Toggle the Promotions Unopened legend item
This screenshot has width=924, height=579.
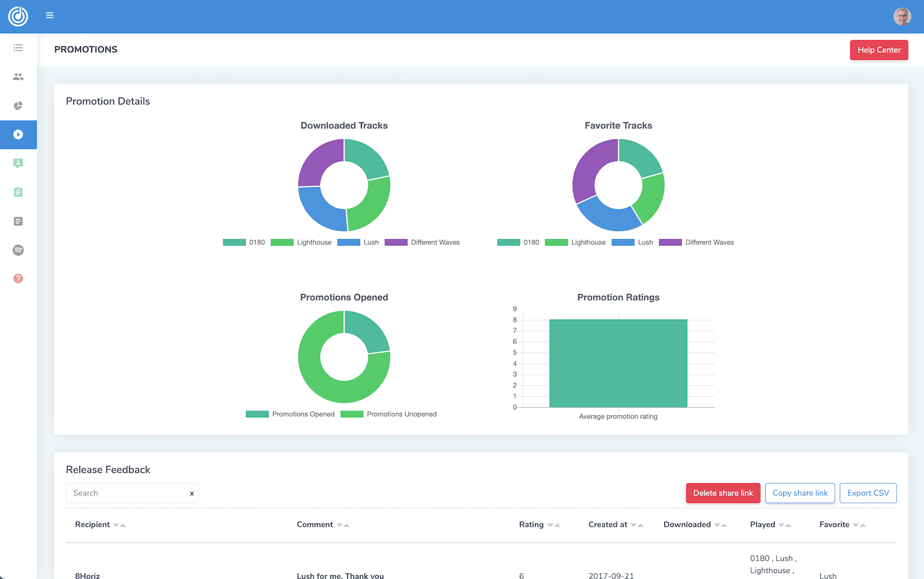pyautogui.click(x=388, y=414)
